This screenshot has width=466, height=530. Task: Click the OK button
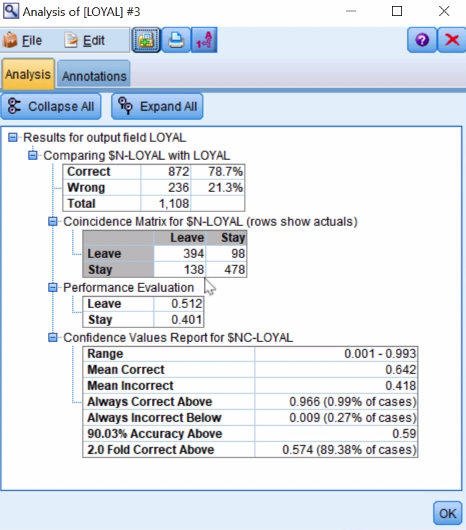click(447, 513)
